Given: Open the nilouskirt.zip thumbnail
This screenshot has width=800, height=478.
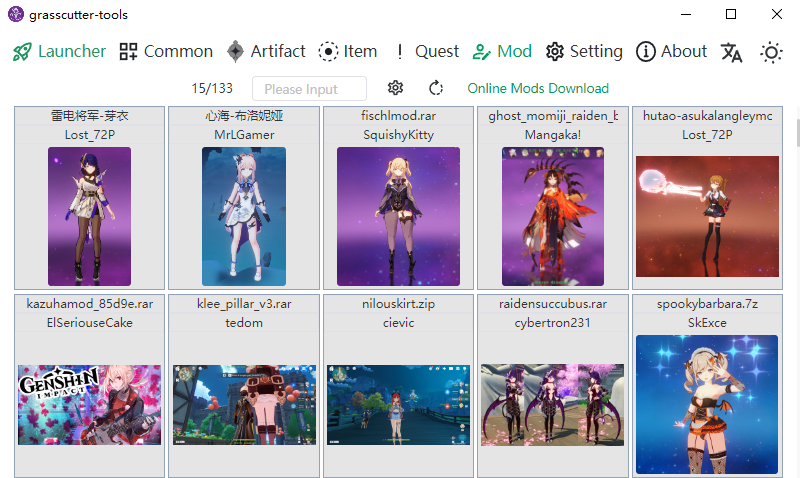Looking at the screenshot, I should click(x=398, y=405).
